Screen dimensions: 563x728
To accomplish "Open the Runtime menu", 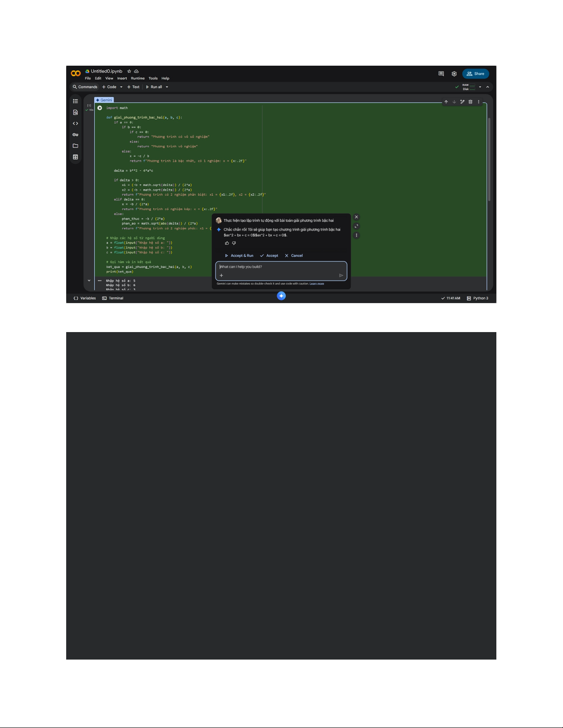I will [x=137, y=79].
